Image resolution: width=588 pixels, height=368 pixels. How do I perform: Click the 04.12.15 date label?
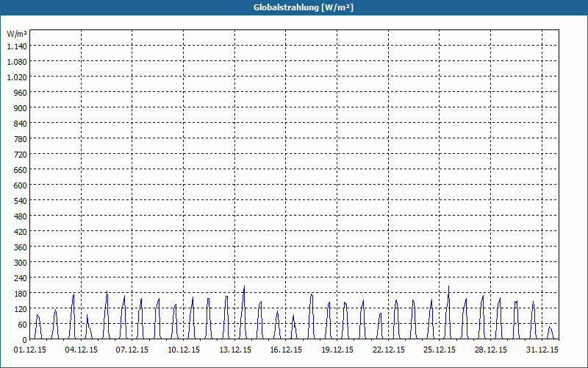(x=82, y=350)
